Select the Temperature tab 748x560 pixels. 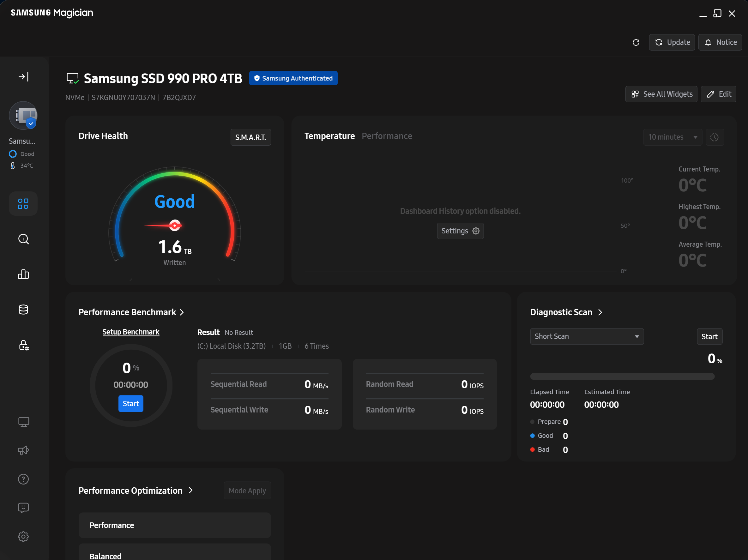tap(329, 136)
